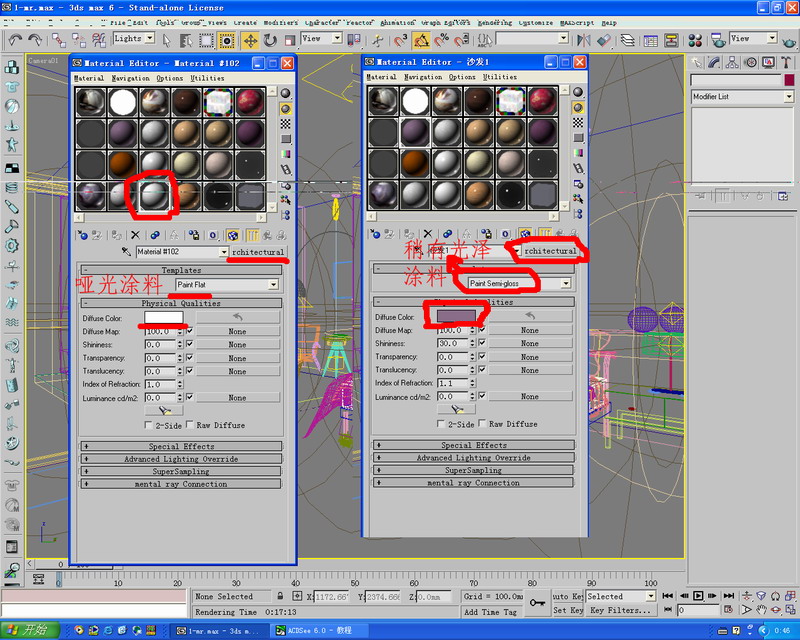The image size is (800, 640).
Task: Click Sample Type sphere icon in left editor
Action: coord(286,93)
